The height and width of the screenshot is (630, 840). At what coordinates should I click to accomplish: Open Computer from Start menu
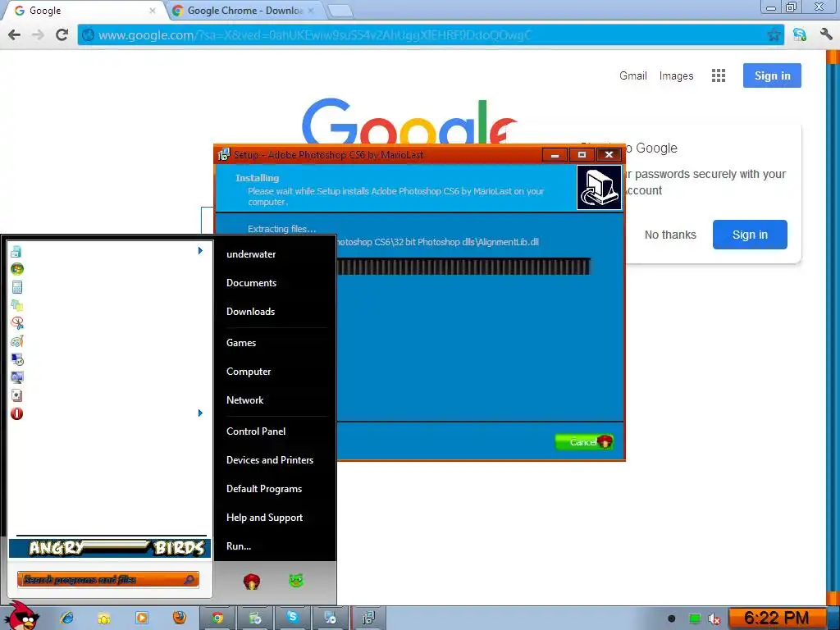click(x=248, y=372)
